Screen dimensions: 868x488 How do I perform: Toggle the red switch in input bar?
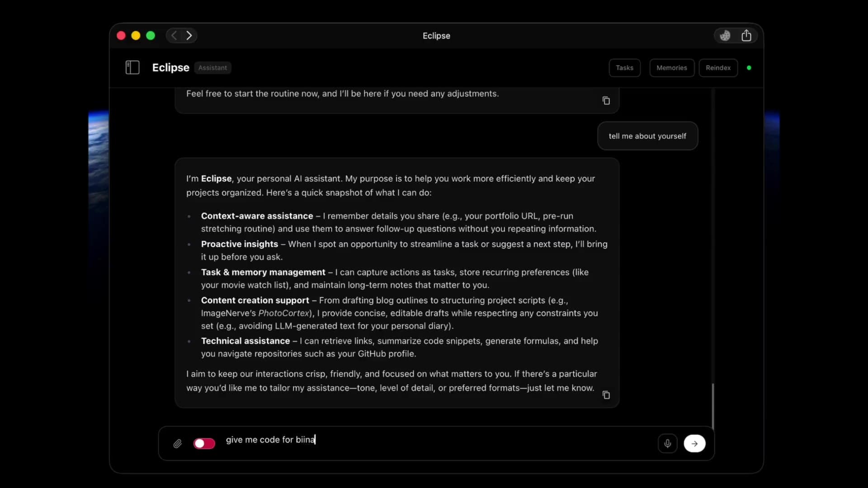click(x=204, y=444)
